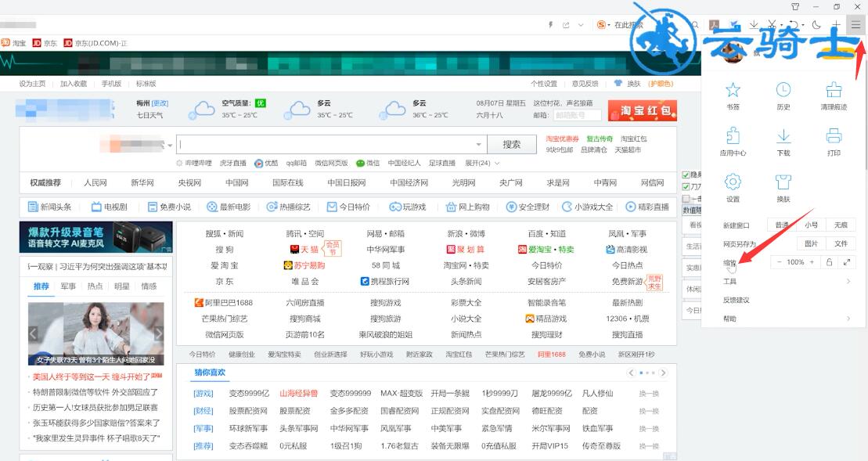868x461 pixels.
Task: Open the 新闻头条 category icon link
Action: 50,207
